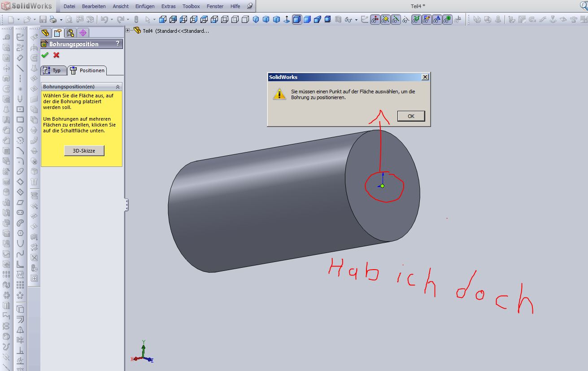Open the Redo dropdown arrow
The image size is (588, 371).
[x=128, y=20]
